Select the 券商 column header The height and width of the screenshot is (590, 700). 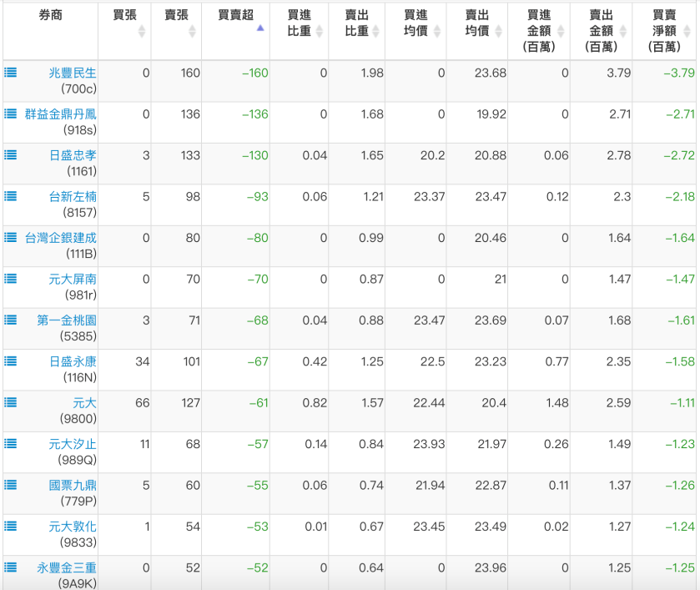coord(52,15)
